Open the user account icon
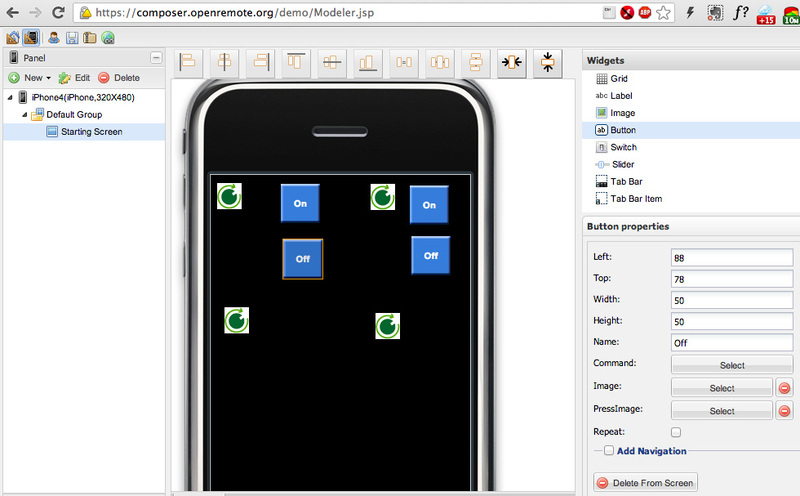800x496 pixels. click(54, 37)
